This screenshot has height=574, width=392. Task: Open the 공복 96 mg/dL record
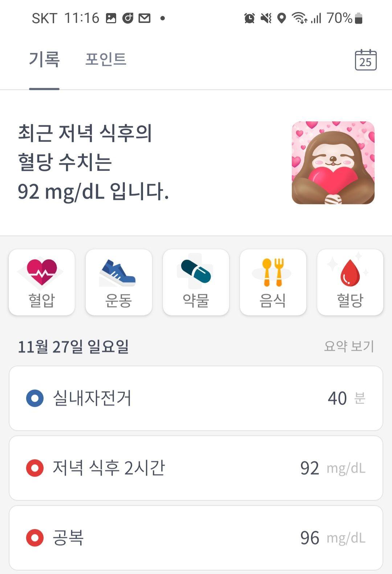[x=196, y=538]
